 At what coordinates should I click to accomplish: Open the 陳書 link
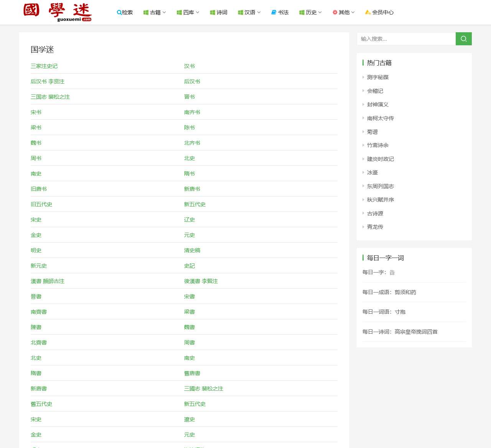pyautogui.click(x=36, y=327)
